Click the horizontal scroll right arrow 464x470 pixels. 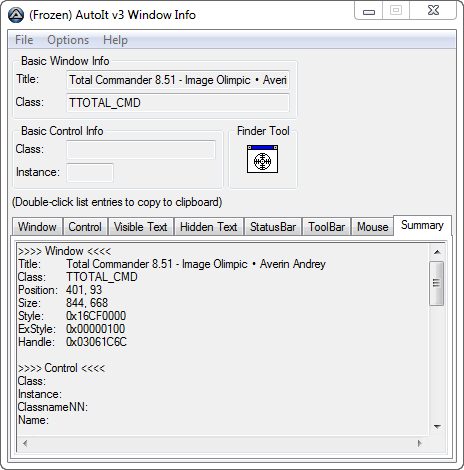tap(420, 443)
